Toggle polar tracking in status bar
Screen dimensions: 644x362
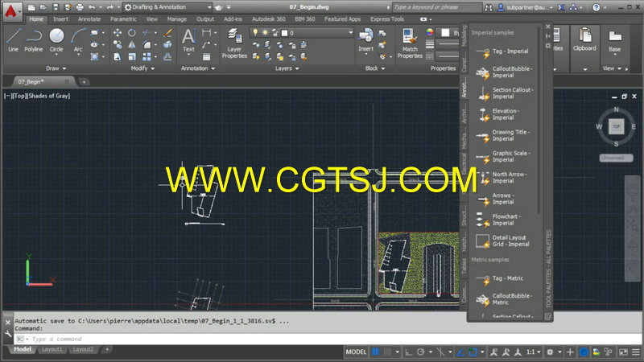tap(420, 352)
